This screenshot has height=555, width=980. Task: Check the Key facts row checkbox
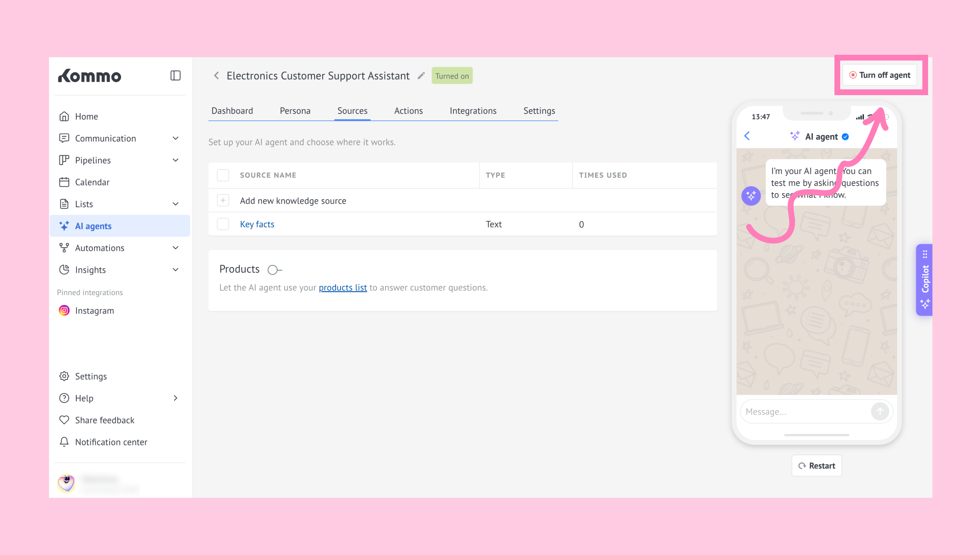coord(223,224)
